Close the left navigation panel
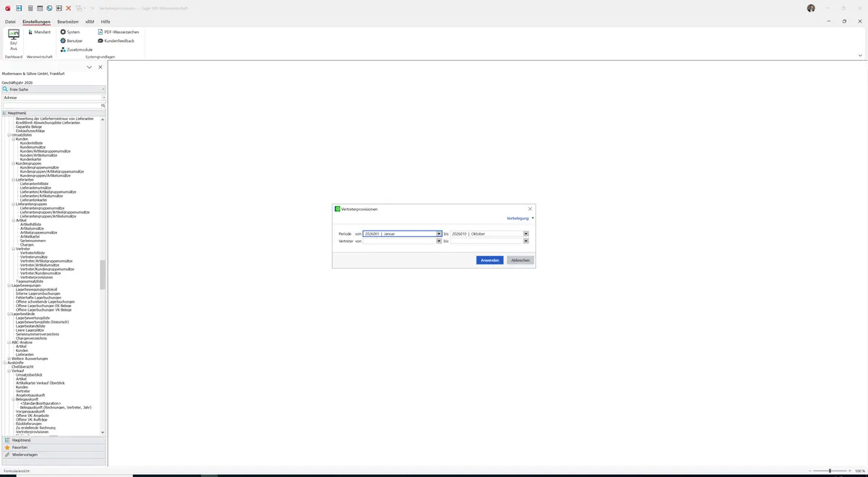The height and width of the screenshot is (477, 868). (x=101, y=67)
